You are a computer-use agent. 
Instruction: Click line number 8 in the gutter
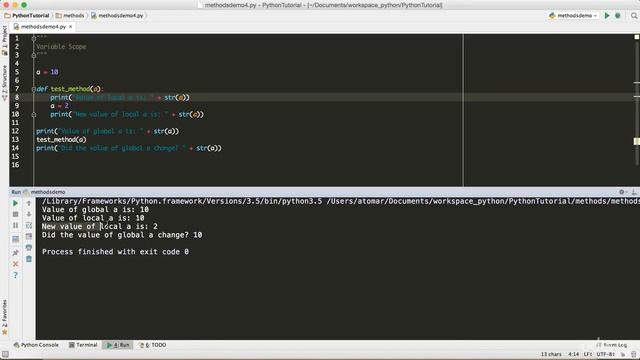(17, 97)
